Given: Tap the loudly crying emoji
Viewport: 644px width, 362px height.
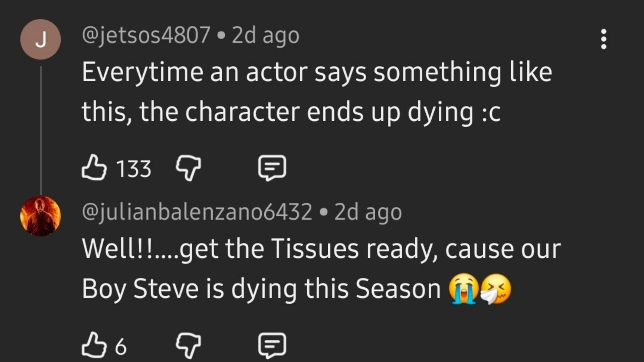Looking at the screenshot, I should 464,289.
